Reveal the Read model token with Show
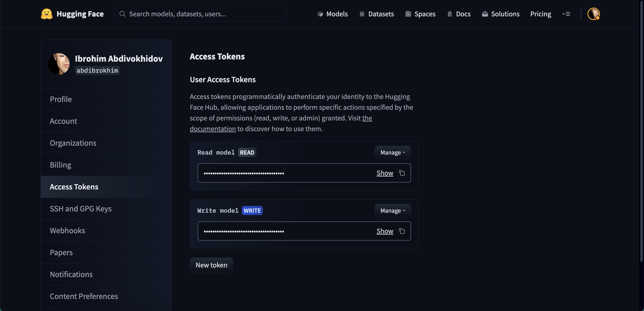This screenshot has height=311, width=644. pyautogui.click(x=385, y=173)
